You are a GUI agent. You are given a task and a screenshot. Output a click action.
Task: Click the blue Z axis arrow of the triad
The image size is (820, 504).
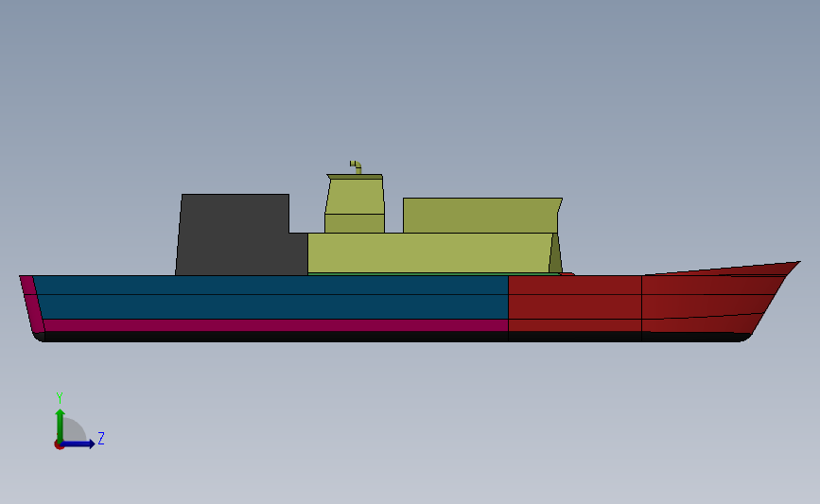pos(79,444)
